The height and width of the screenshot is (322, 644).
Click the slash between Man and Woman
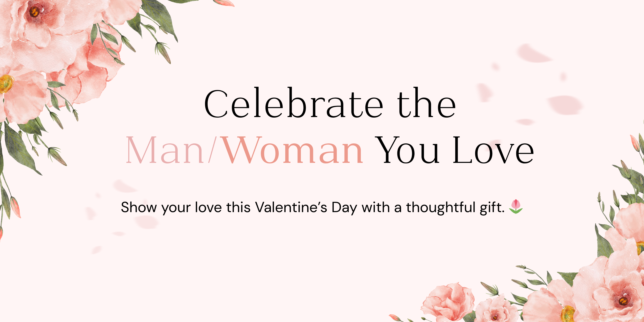point(212,150)
